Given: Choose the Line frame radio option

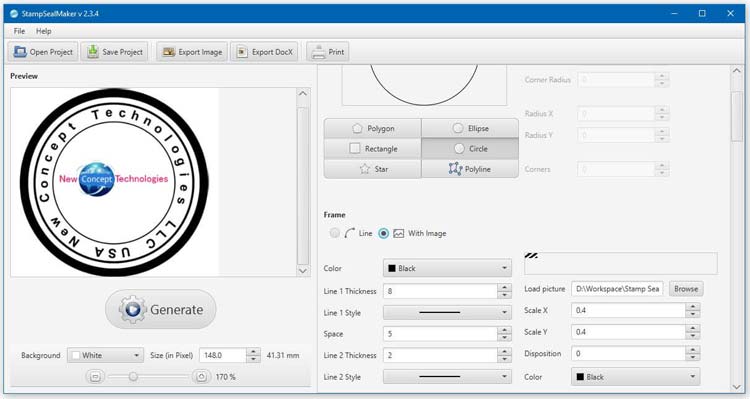Looking at the screenshot, I should click(x=334, y=233).
